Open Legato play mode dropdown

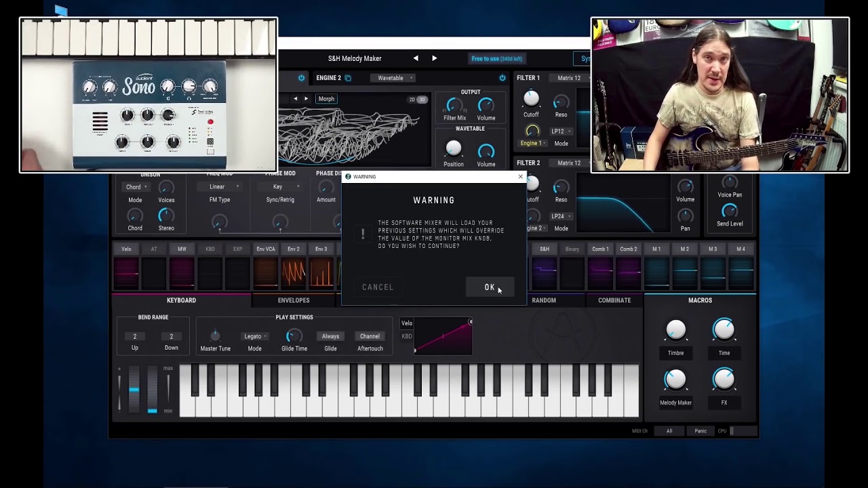click(x=255, y=336)
